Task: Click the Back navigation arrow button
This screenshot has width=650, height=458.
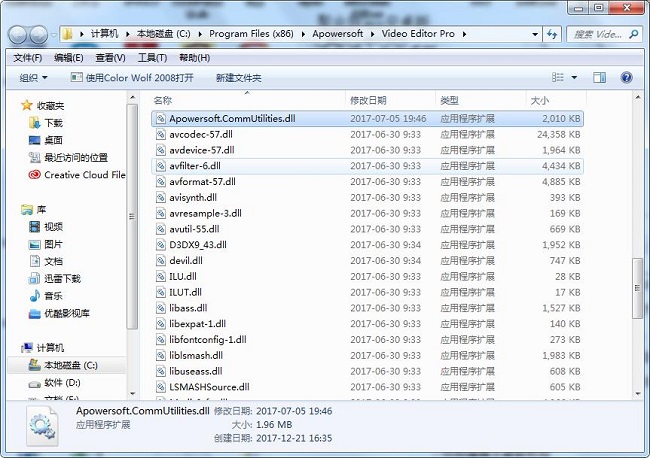Action: [18, 35]
